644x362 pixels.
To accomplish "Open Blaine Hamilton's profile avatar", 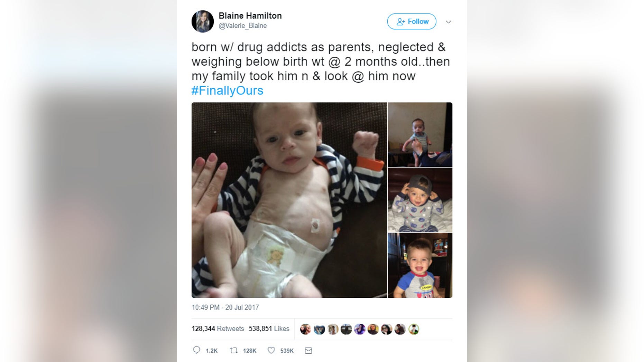I will point(203,21).
